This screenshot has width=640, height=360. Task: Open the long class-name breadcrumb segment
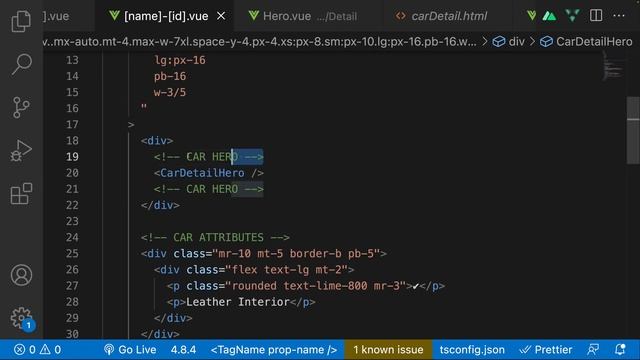pyautogui.click(x=260, y=42)
